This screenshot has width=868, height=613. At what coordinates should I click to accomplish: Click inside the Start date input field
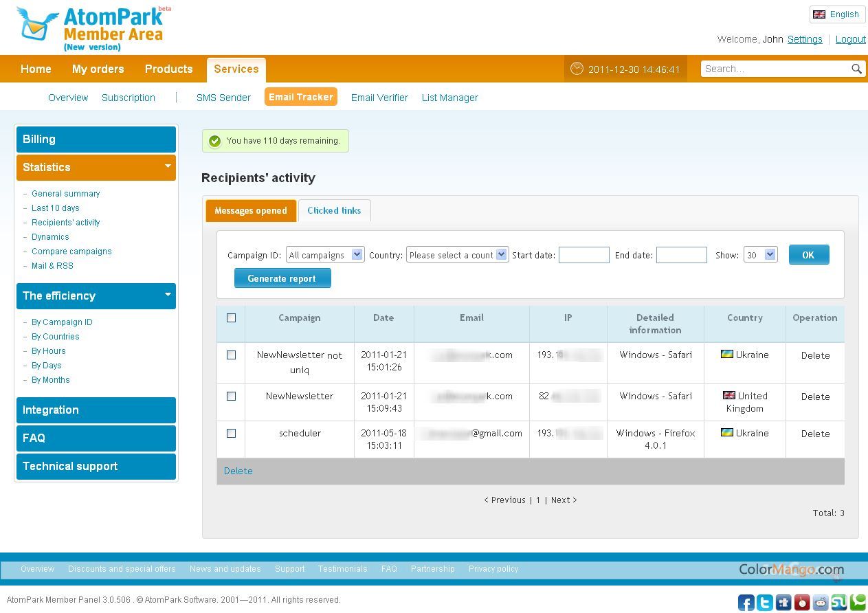[583, 254]
